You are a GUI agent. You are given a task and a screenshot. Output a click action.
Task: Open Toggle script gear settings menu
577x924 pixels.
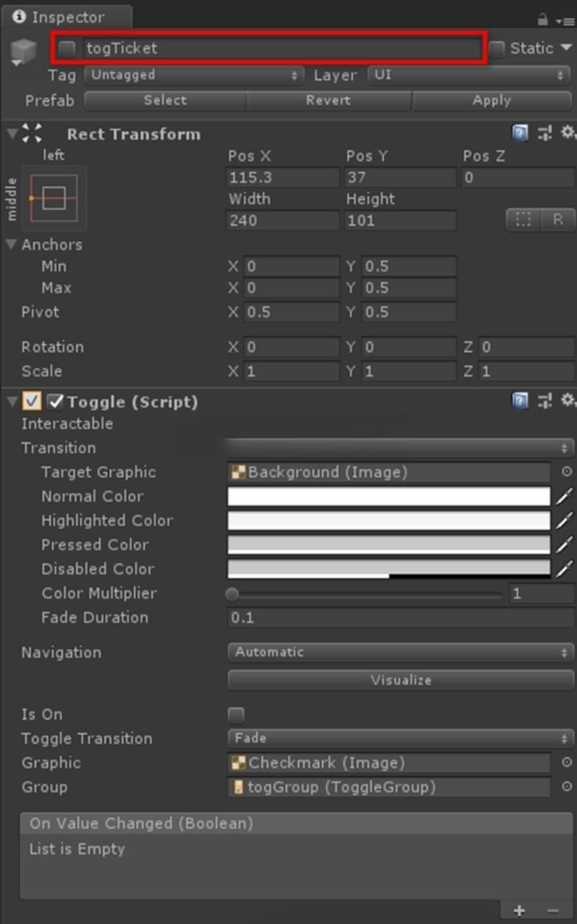tap(568, 400)
